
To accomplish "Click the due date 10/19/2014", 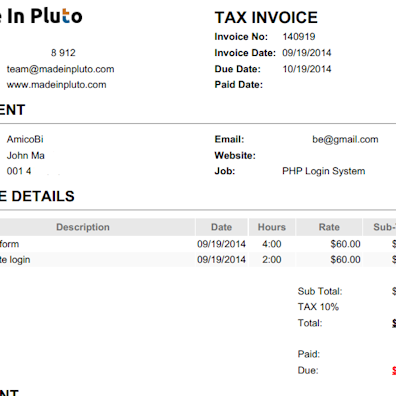I will (x=307, y=69).
